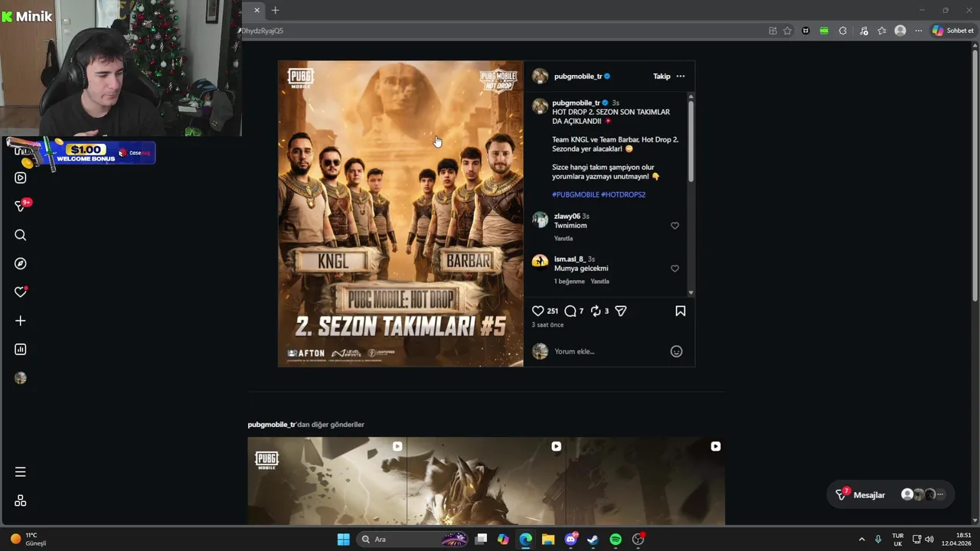Open profile avatar in sidebar
Image resolution: width=980 pixels, height=551 pixels.
pyautogui.click(x=21, y=378)
